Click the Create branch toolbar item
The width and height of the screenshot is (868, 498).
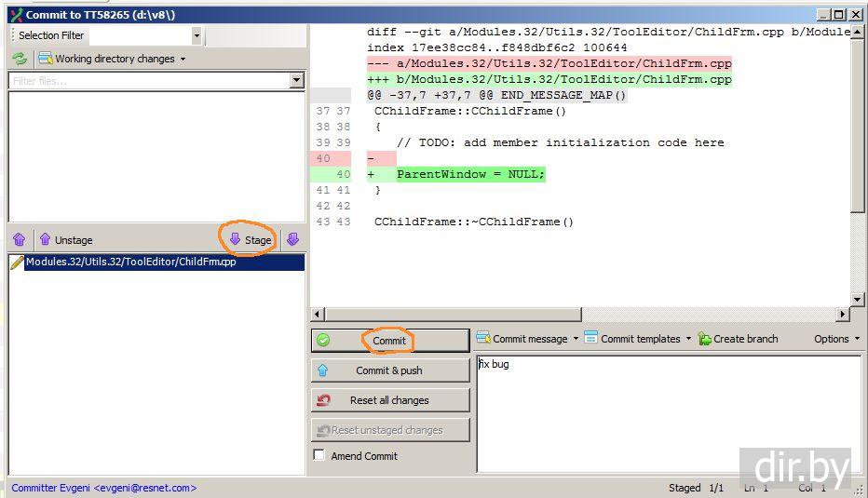[x=739, y=339]
